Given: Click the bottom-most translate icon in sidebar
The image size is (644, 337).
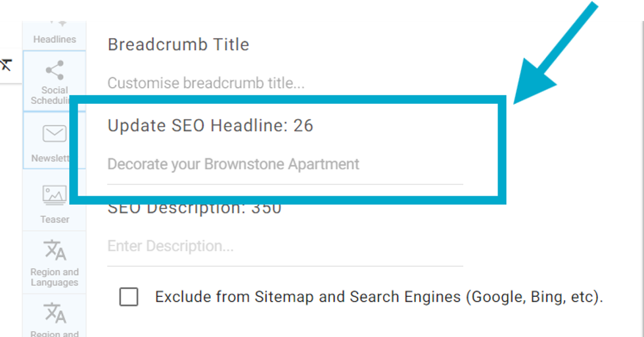Looking at the screenshot, I should pyautogui.click(x=55, y=313).
